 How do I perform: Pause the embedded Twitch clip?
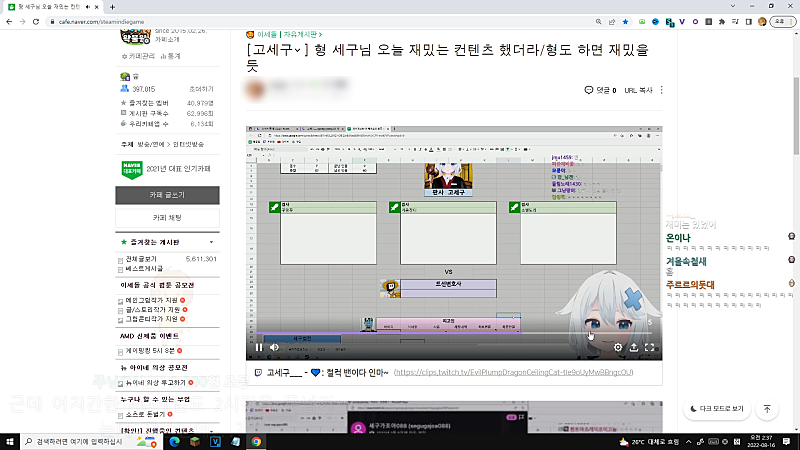coord(259,348)
